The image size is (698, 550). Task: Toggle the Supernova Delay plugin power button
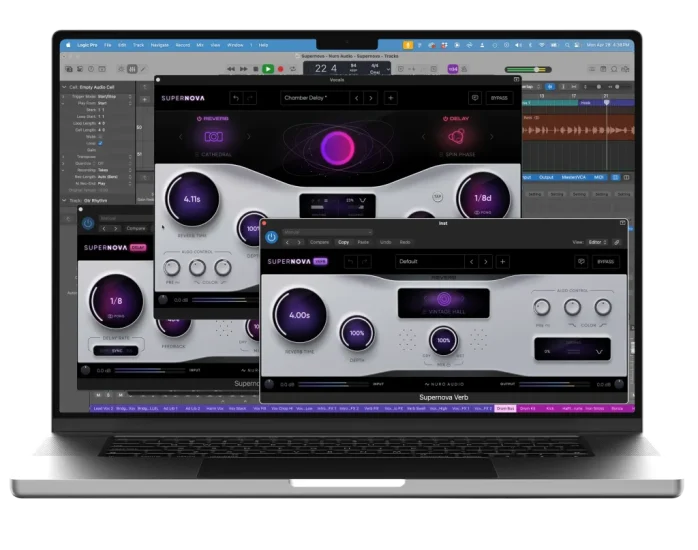88,223
